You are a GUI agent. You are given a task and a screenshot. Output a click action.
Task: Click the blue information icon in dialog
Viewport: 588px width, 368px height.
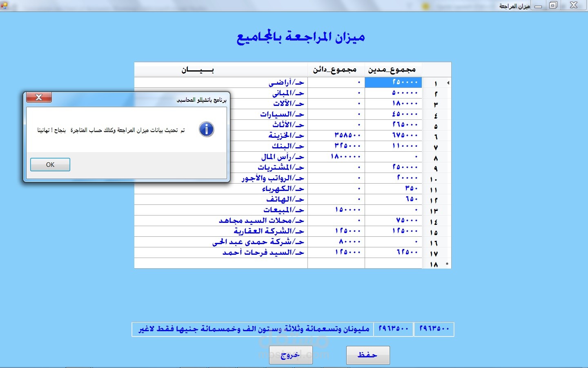click(206, 129)
